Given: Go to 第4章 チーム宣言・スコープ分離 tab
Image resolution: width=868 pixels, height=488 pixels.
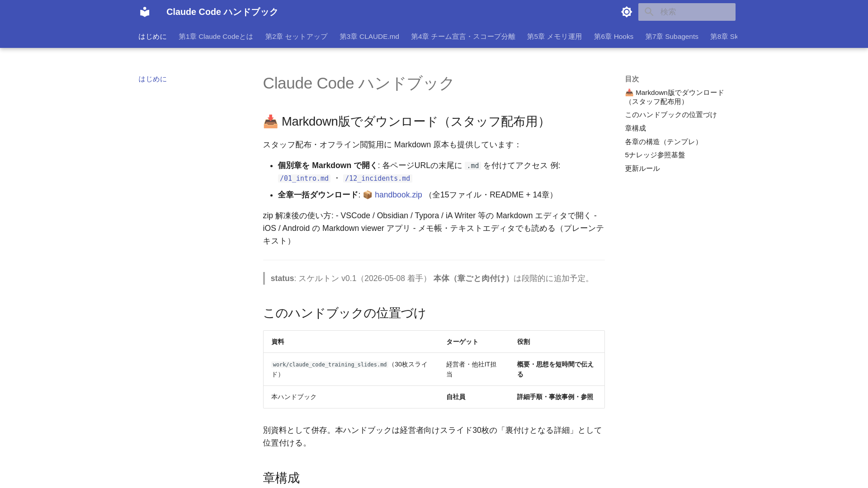Looking at the screenshot, I should pyautogui.click(x=463, y=37).
